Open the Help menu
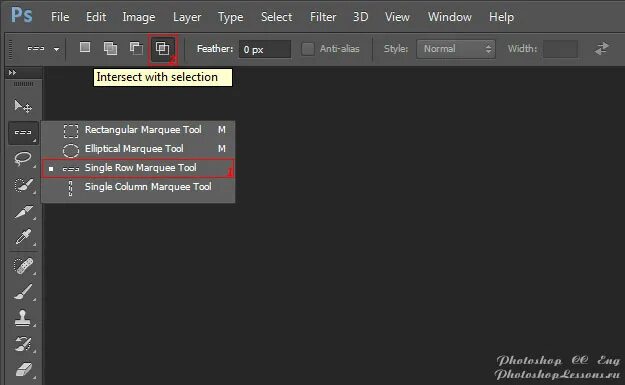The width and height of the screenshot is (625, 385). pos(501,17)
